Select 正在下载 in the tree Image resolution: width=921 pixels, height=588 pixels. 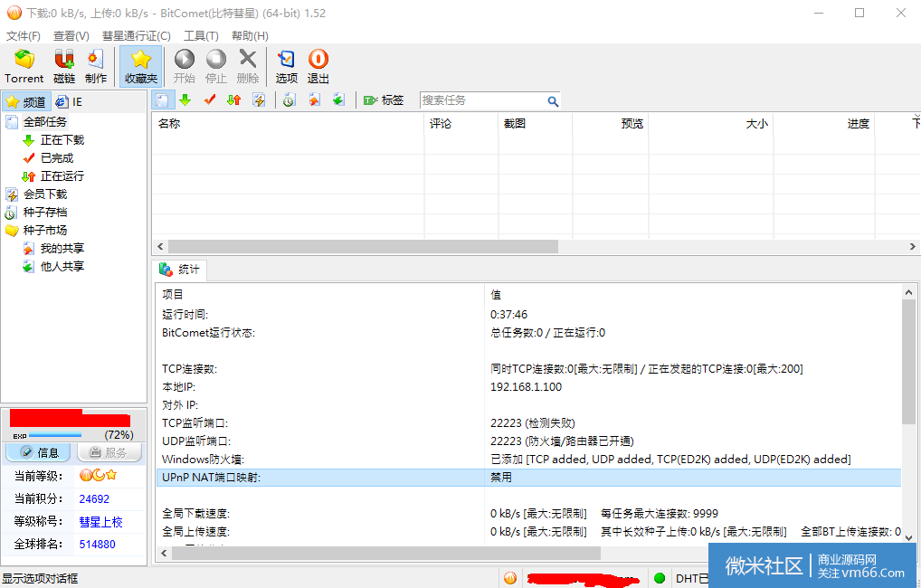point(62,140)
